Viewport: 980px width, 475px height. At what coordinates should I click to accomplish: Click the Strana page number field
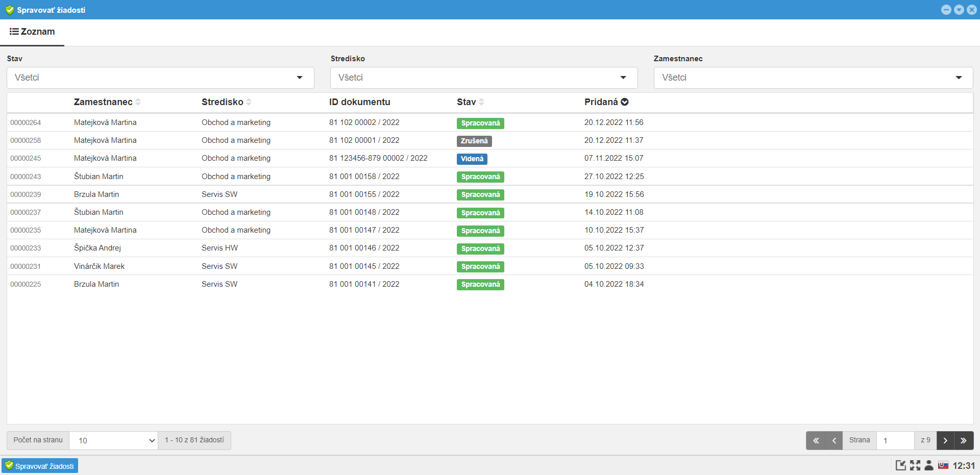(x=895, y=440)
